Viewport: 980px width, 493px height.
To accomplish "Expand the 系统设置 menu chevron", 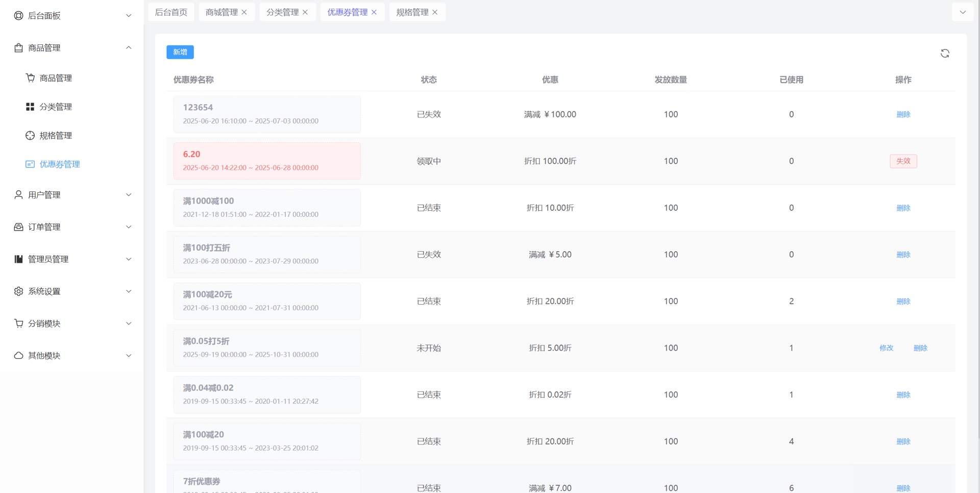I will point(129,291).
